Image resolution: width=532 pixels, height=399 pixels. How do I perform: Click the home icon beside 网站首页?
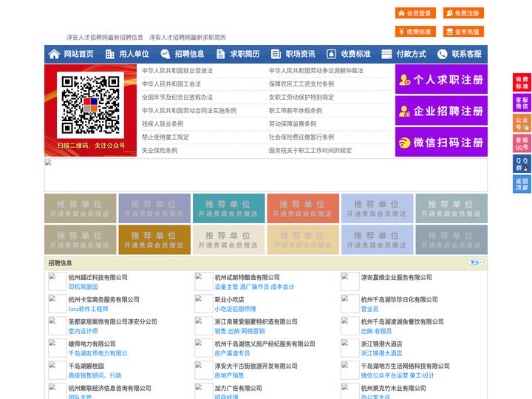(54, 54)
